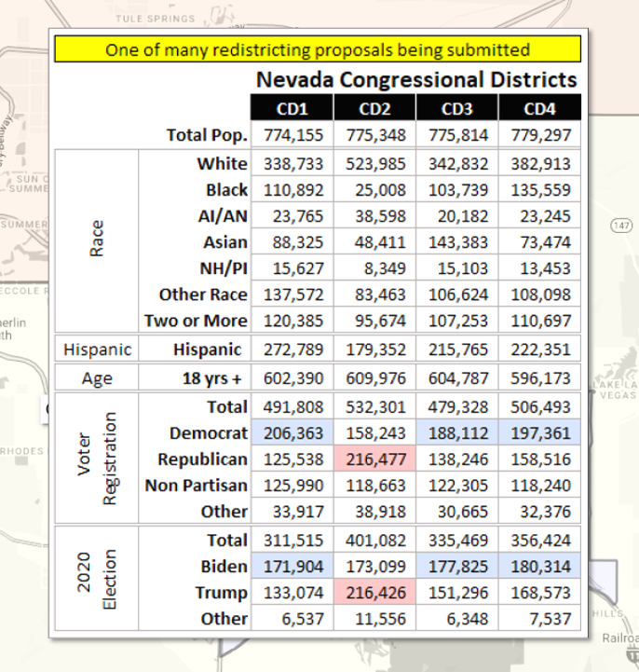The width and height of the screenshot is (639, 672).
Task: Click the rotated Race category label
Action: (97, 241)
